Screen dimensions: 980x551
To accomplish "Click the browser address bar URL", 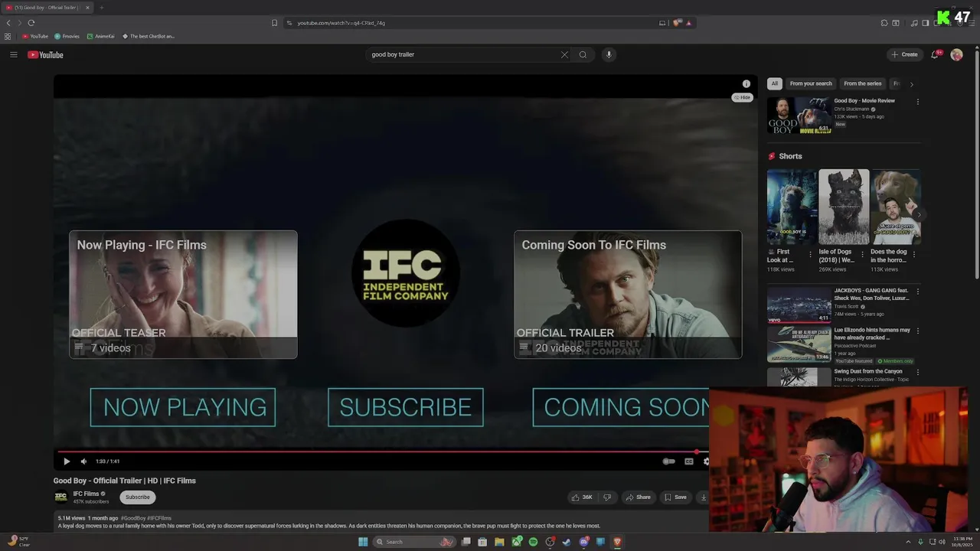I will (341, 23).
